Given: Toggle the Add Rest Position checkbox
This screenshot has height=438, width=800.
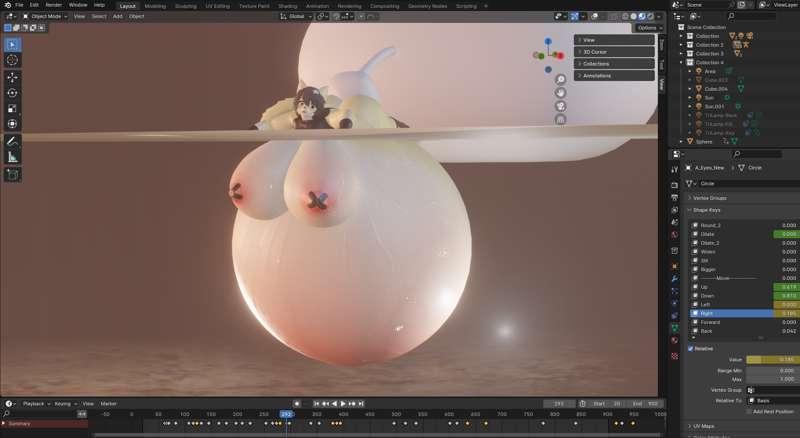Looking at the screenshot, I should coord(748,411).
